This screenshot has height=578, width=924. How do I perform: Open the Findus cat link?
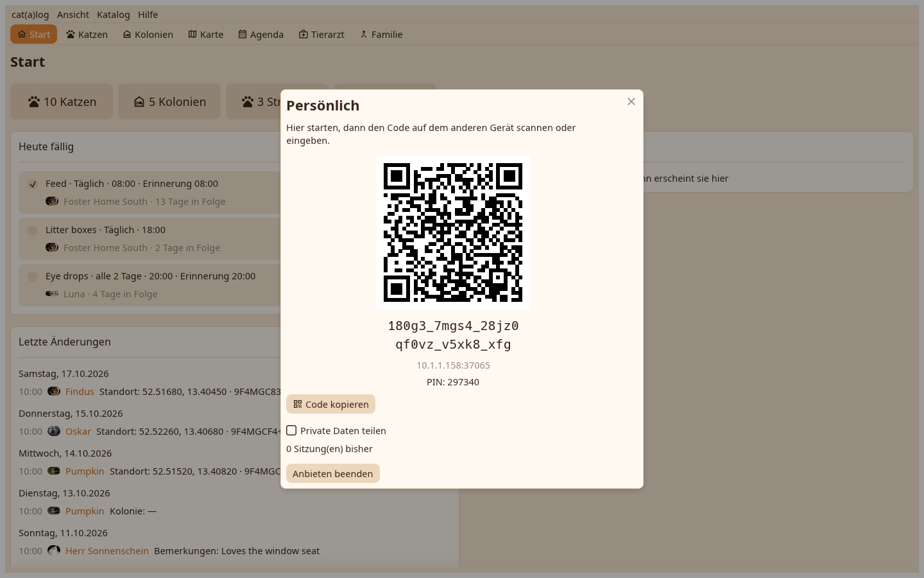[x=80, y=391]
